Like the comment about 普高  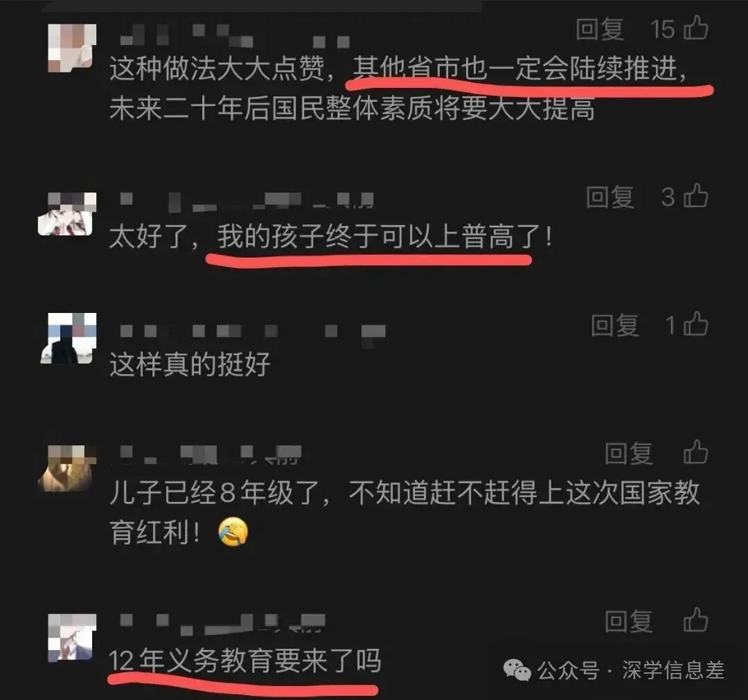(x=696, y=195)
